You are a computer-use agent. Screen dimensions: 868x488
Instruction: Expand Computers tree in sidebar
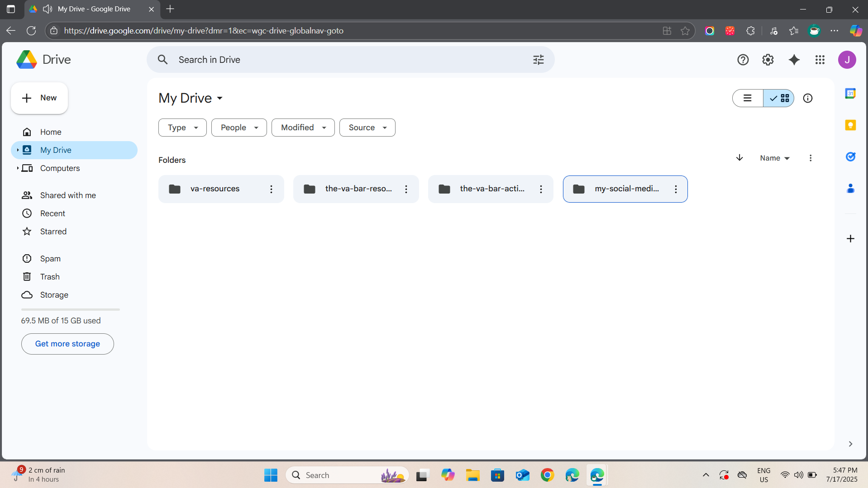point(18,168)
